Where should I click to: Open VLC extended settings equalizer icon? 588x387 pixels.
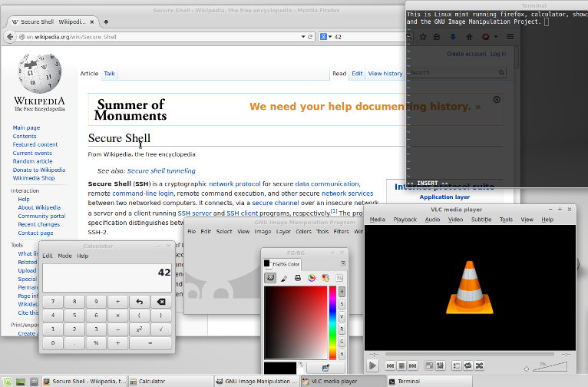pyautogui.click(x=441, y=365)
